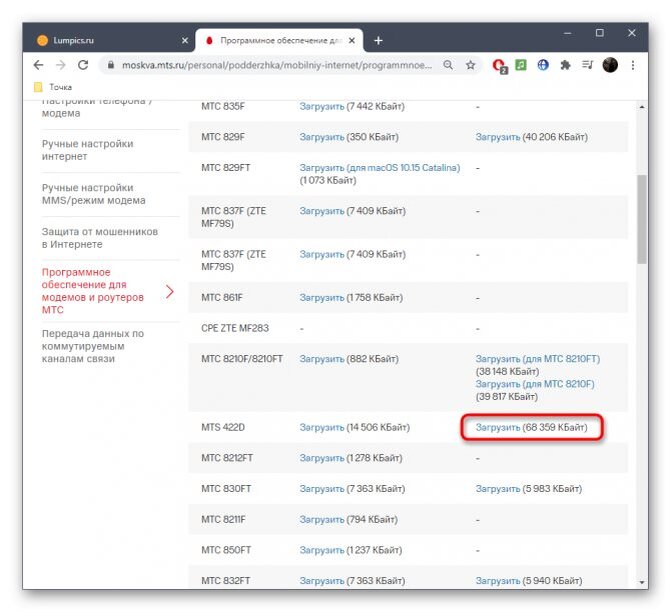Click the page vertical scrollbar thumb
Screen dimensions: 671x612
tap(641, 219)
